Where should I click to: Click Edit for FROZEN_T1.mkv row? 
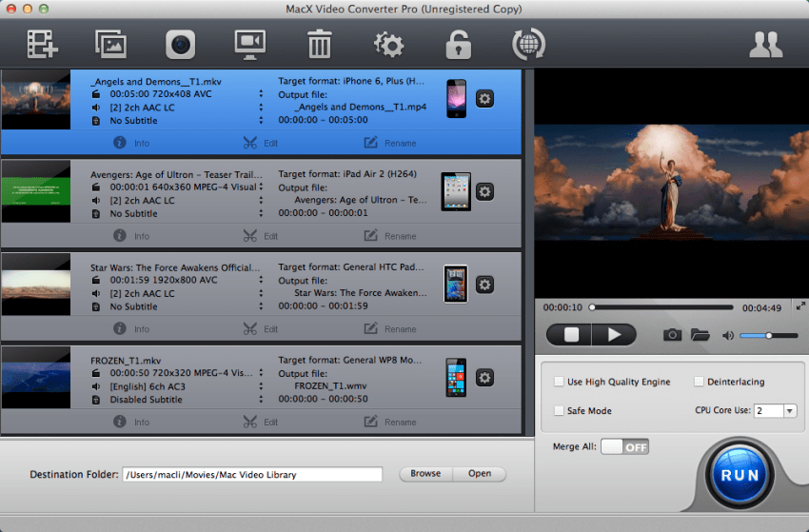(261, 422)
